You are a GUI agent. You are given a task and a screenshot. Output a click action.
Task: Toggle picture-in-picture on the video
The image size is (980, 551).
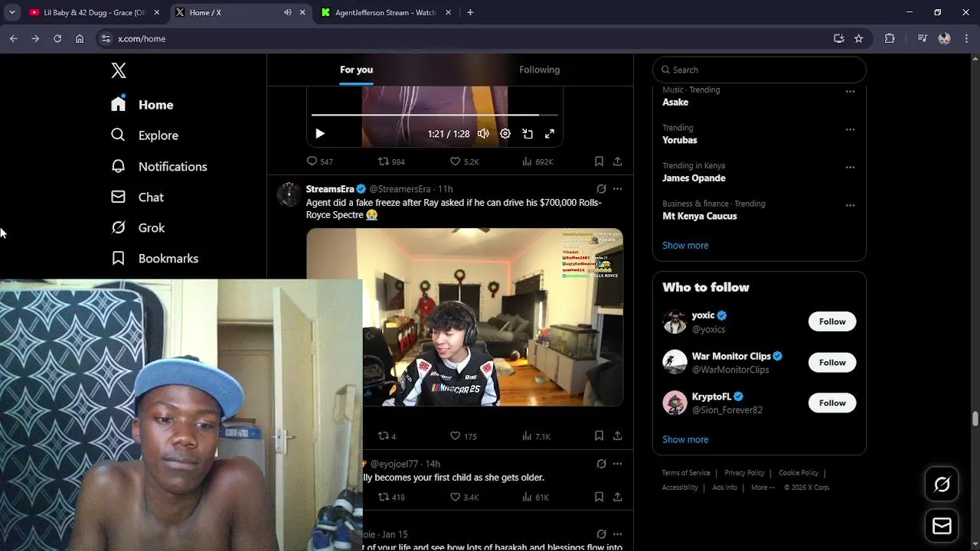point(528,134)
